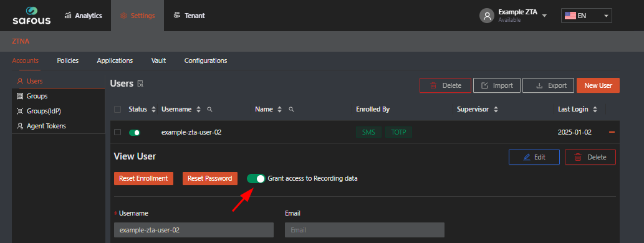Image resolution: width=644 pixels, height=243 pixels.
Task: Click the Email input field
Action: point(365,230)
